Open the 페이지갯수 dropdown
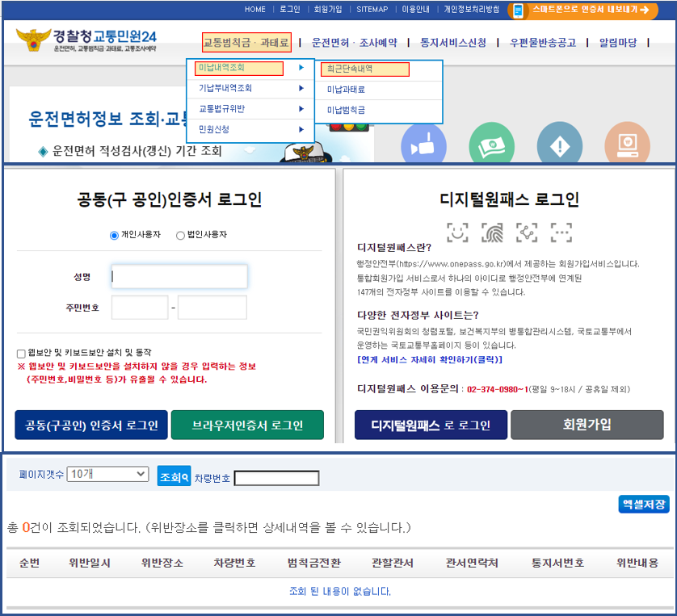The height and width of the screenshot is (616, 677). coord(107,474)
